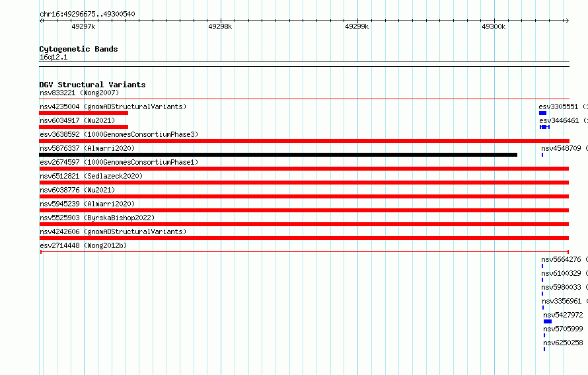Click the 16q12.1 band label

pyautogui.click(x=54, y=57)
